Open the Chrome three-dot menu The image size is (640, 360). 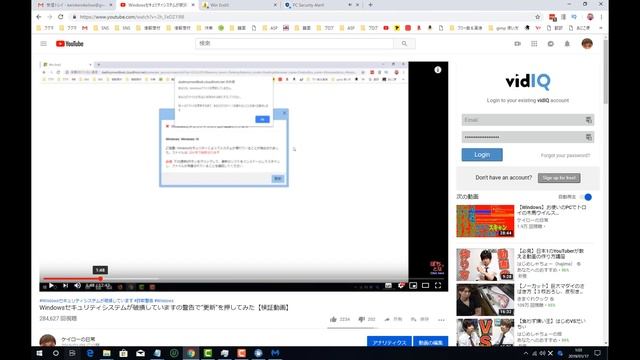click(x=601, y=17)
